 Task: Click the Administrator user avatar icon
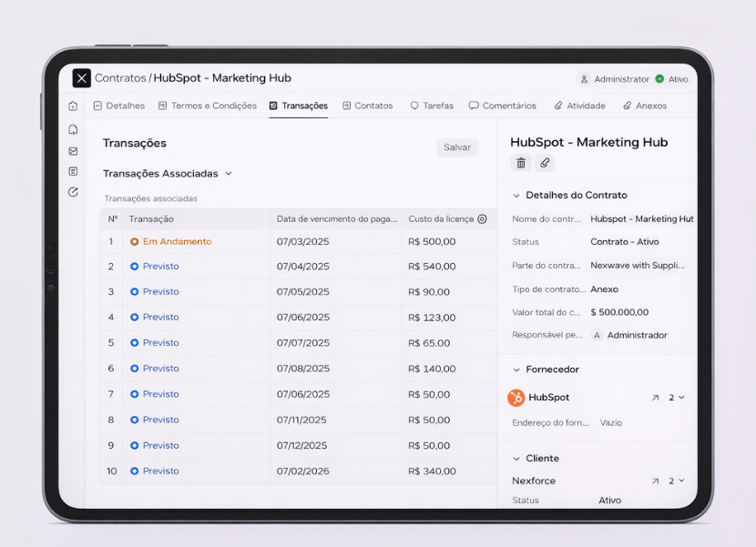pos(584,79)
